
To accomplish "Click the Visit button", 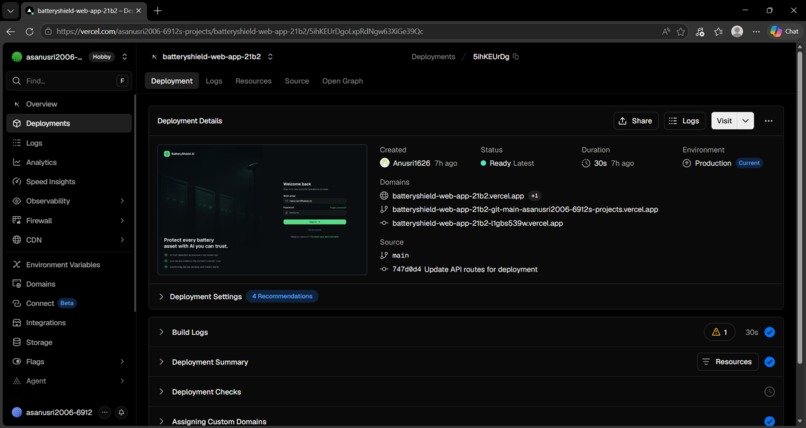I will tap(724, 121).
